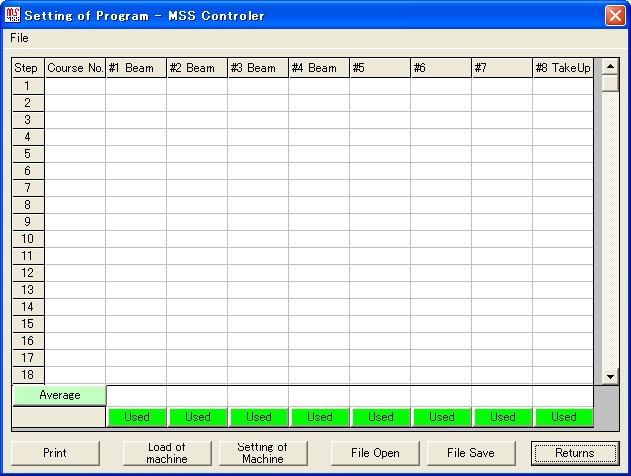
Task: Toggle the Used button under column #5
Action: [381, 417]
